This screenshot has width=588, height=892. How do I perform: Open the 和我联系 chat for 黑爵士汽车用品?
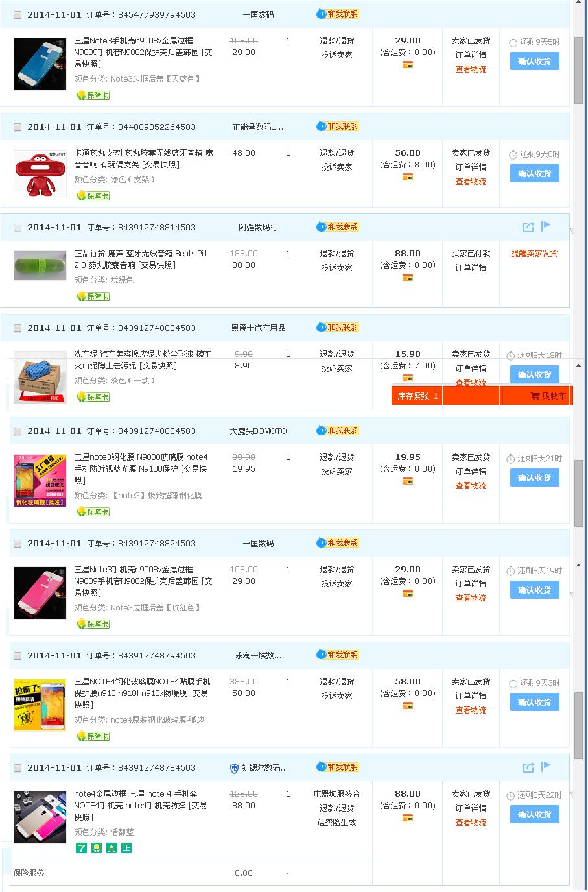pyautogui.click(x=337, y=328)
